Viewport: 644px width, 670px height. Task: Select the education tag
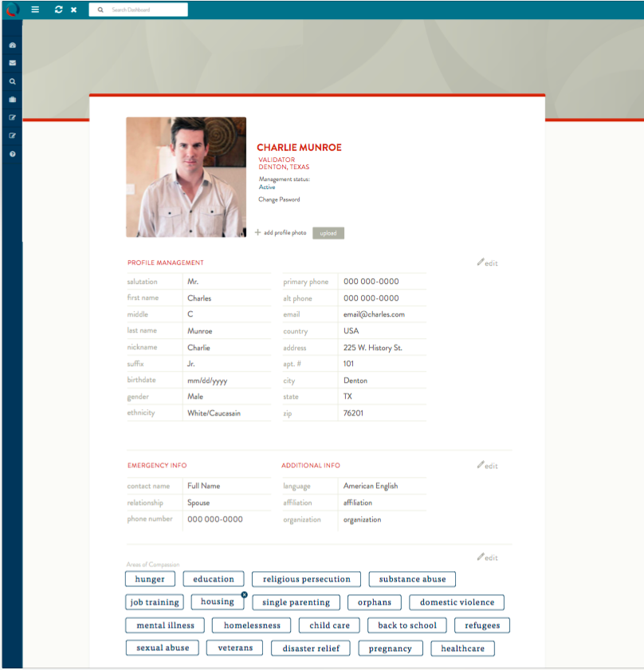[214, 579]
